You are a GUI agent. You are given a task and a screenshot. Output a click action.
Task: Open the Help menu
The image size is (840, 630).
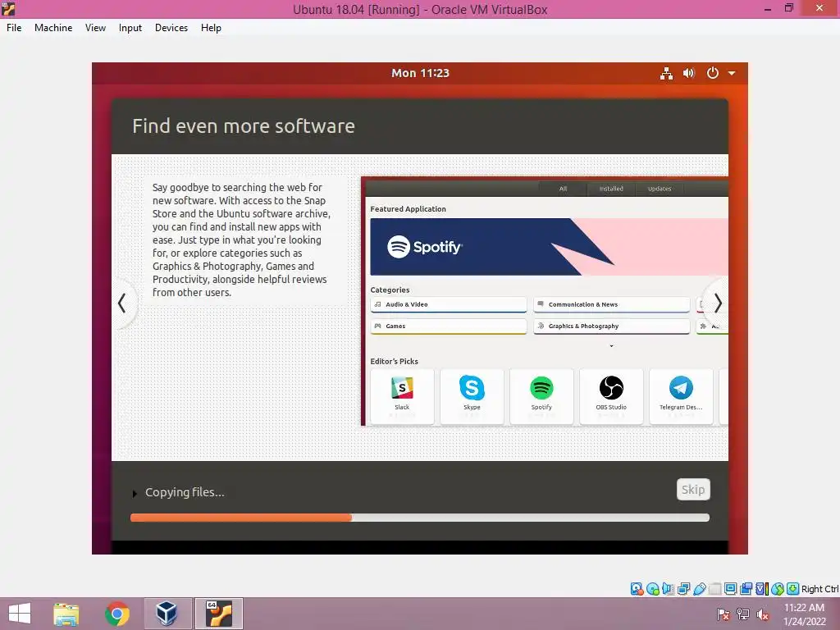click(x=211, y=28)
